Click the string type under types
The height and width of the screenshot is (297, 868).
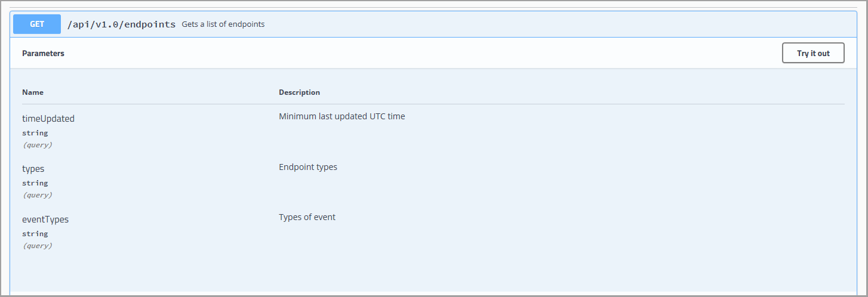tap(35, 183)
